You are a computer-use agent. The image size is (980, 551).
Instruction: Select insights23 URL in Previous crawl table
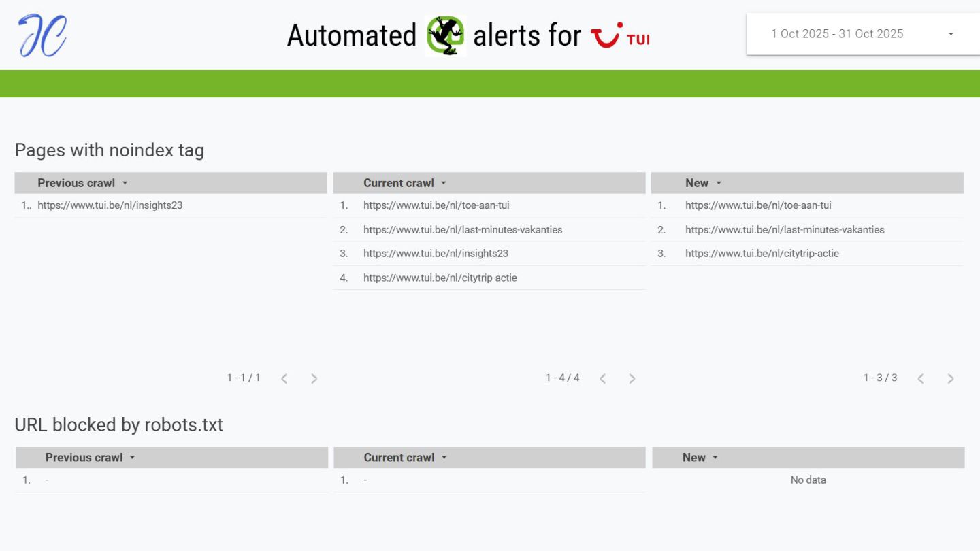(110, 205)
